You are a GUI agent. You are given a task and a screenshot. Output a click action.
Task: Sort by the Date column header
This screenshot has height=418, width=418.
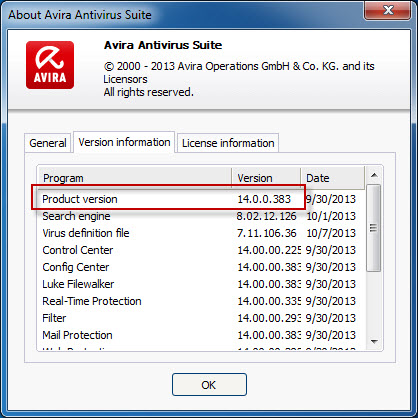(333, 178)
